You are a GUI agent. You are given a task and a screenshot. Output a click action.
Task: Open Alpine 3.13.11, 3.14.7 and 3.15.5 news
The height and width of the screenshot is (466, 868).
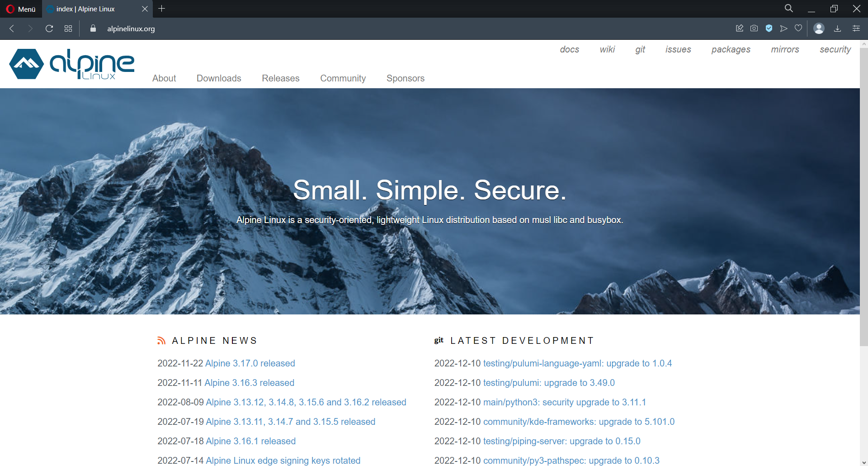click(x=291, y=422)
